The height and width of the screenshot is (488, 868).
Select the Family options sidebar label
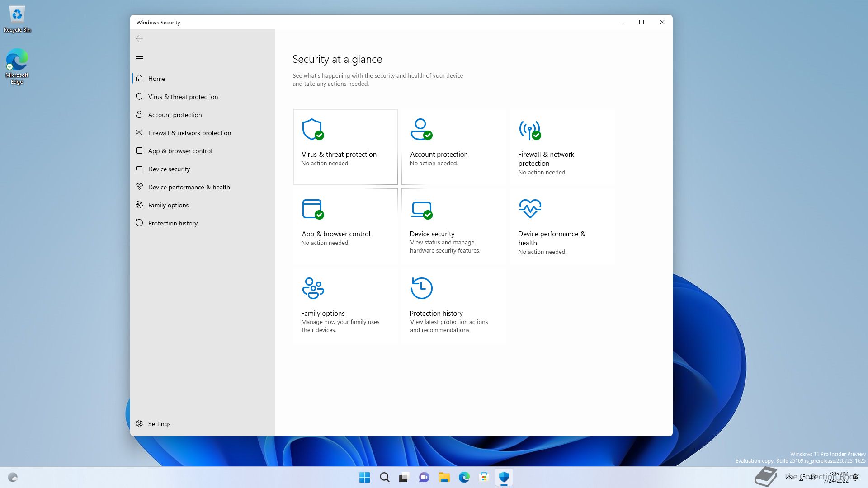click(168, 205)
